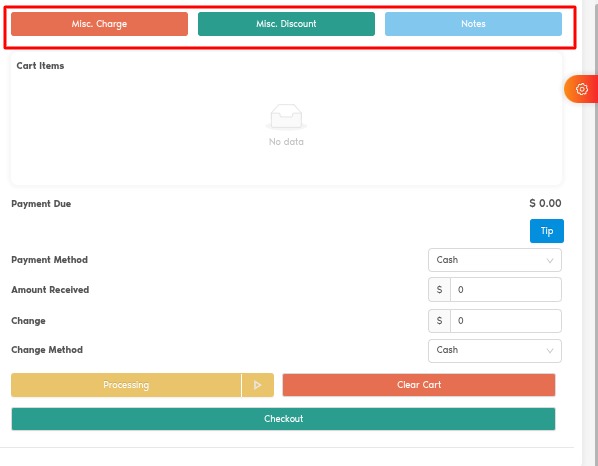Open the Notes button
Image resolution: width=598 pixels, height=466 pixels.
[473, 24]
